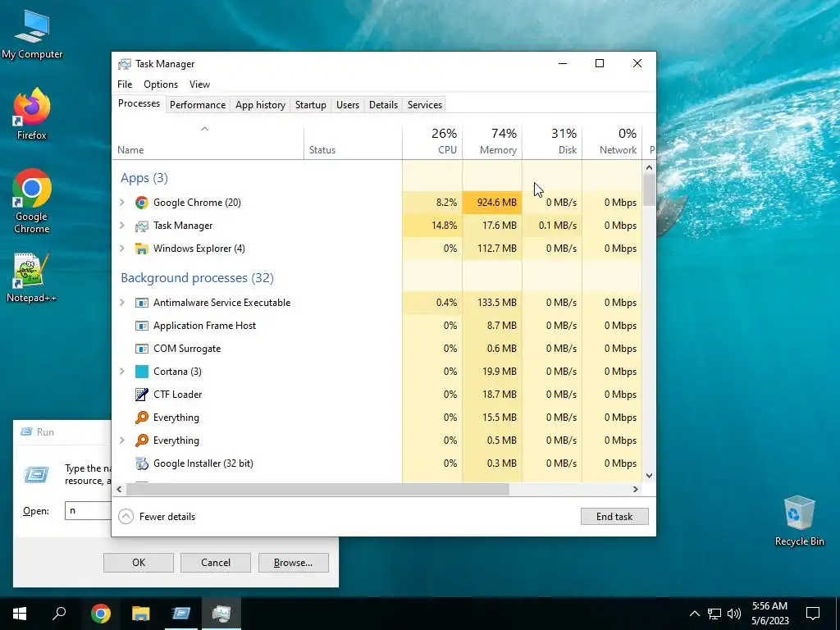Click the Application Frame Host icon
This screenshot has width=840, height=630.
click(141, 326)
